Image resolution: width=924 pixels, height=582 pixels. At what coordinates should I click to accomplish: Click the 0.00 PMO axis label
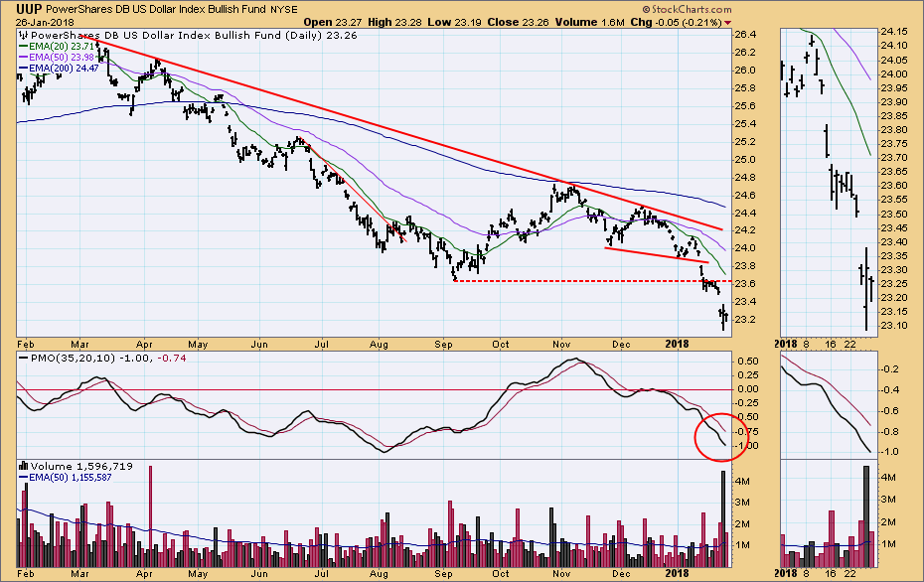tap(748, 388)
